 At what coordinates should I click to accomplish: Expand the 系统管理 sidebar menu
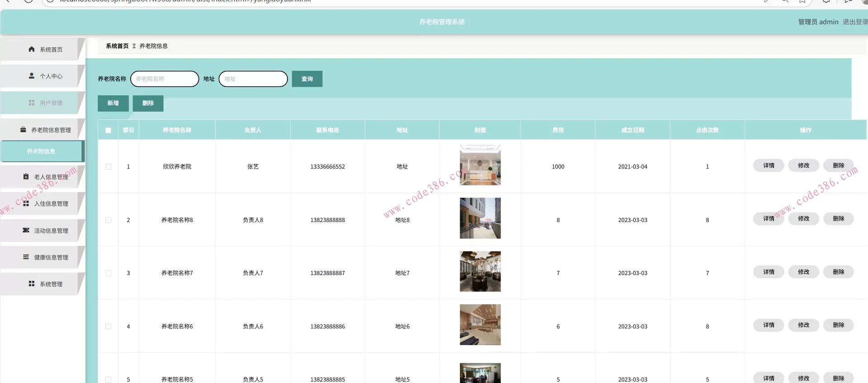tap(51, 284)
